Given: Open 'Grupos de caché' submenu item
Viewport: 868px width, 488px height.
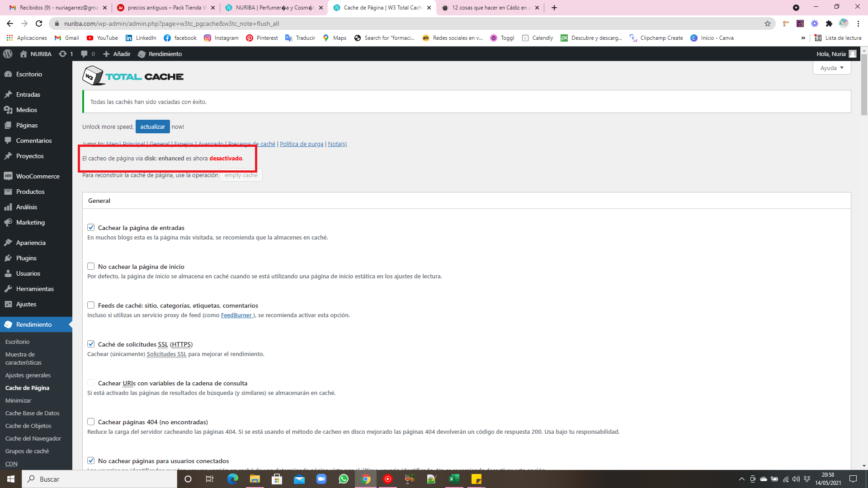Looking at the screenshot, I should pyautogui.click(x=27, y=451).
